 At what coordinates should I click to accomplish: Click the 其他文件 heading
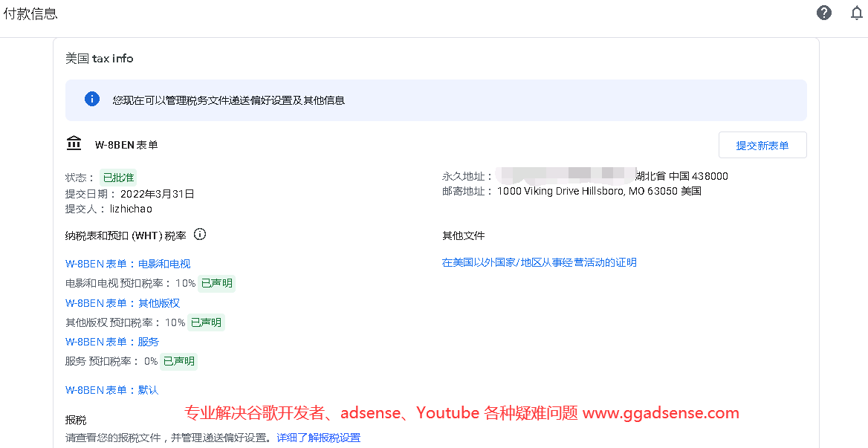[463, 235]
